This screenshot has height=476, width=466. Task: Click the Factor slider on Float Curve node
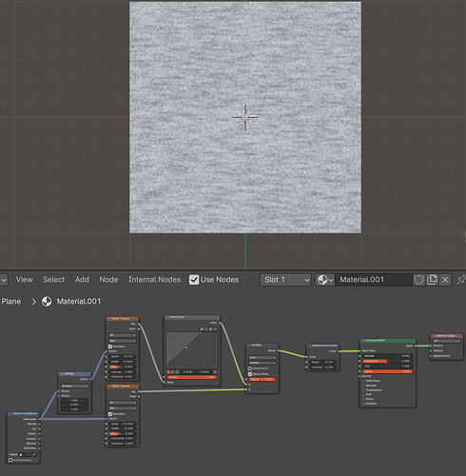(x=192, y=377)
